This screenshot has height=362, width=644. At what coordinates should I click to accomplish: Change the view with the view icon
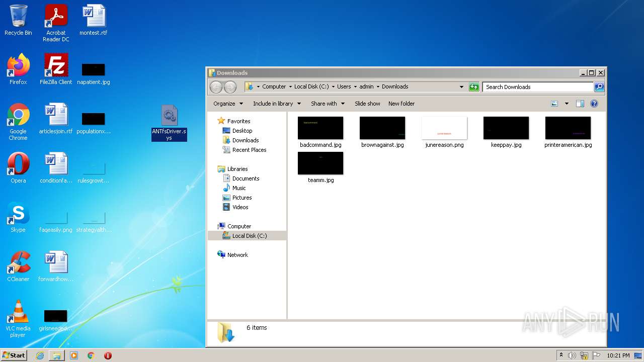pyautogui.click(x=554, y=104)
